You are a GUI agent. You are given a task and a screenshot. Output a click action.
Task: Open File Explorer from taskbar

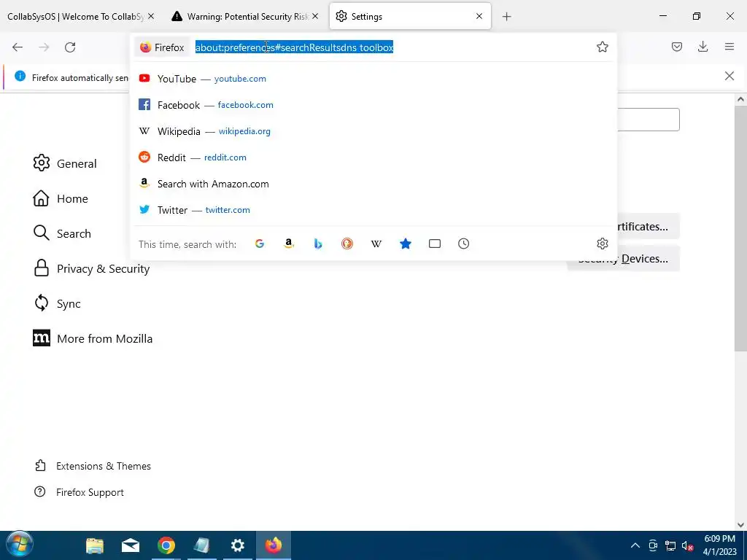95,545
